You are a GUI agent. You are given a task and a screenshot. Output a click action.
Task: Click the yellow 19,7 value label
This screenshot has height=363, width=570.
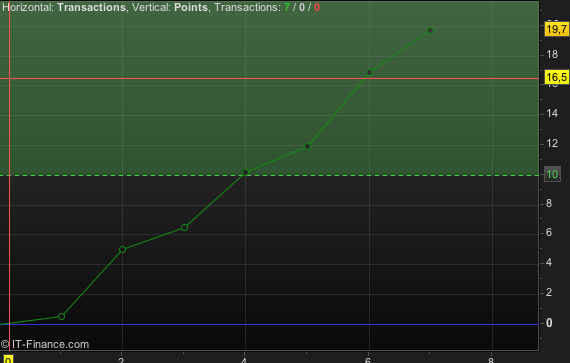point(557,29)
